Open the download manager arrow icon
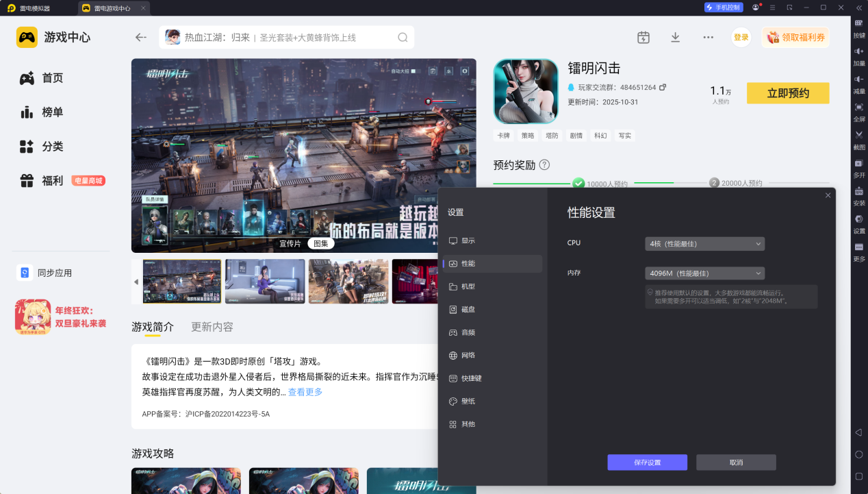This screenshot has height=494, width=868. coord(675,37)
